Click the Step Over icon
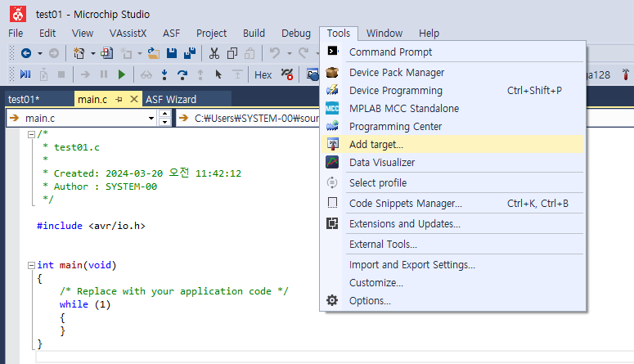Viewport: 634px width, 364px height. point(182,74)
